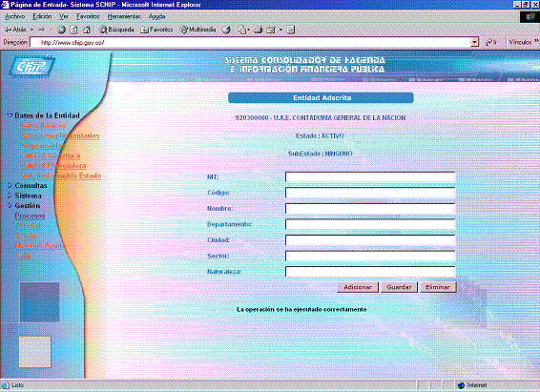Click the CHIP logo
The width and height of the screenshot is (540, 392).
[x=31, y=66]
